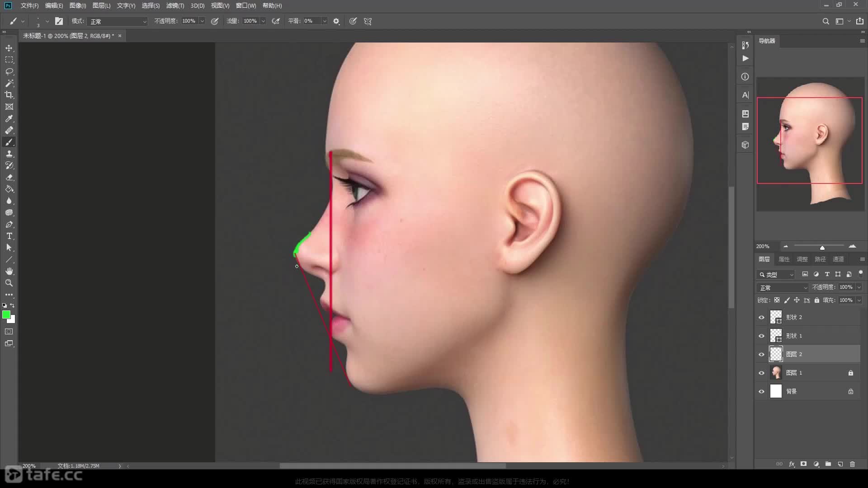868x488 pixels.
Task: Switch to the 路径 tab
Action: pos(820,259)
